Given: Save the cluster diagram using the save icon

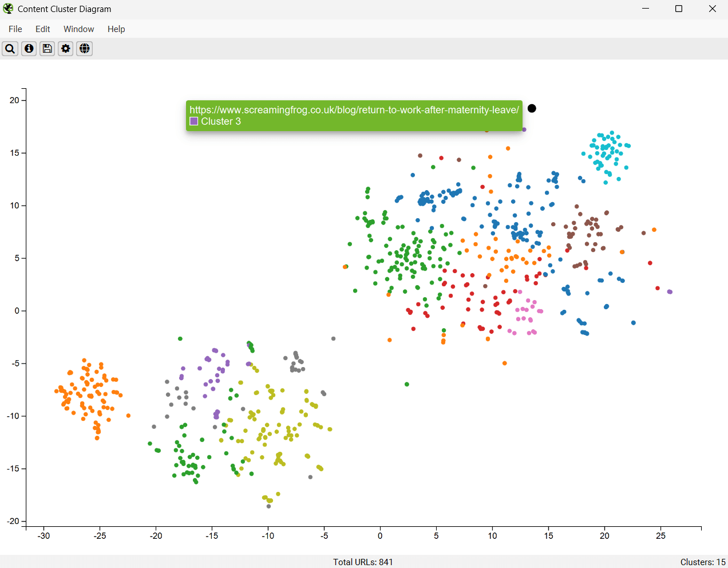Looking at the screenshot, I should [47, 49].
